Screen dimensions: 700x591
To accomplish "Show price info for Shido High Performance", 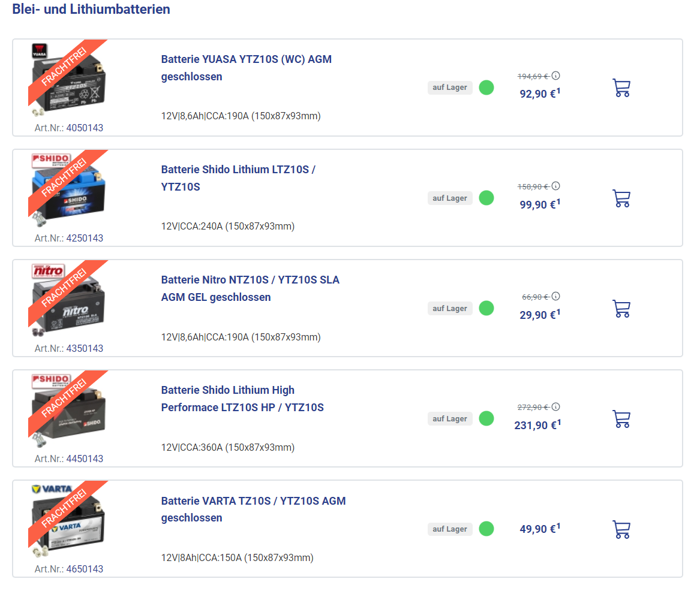I will (556, 407).
